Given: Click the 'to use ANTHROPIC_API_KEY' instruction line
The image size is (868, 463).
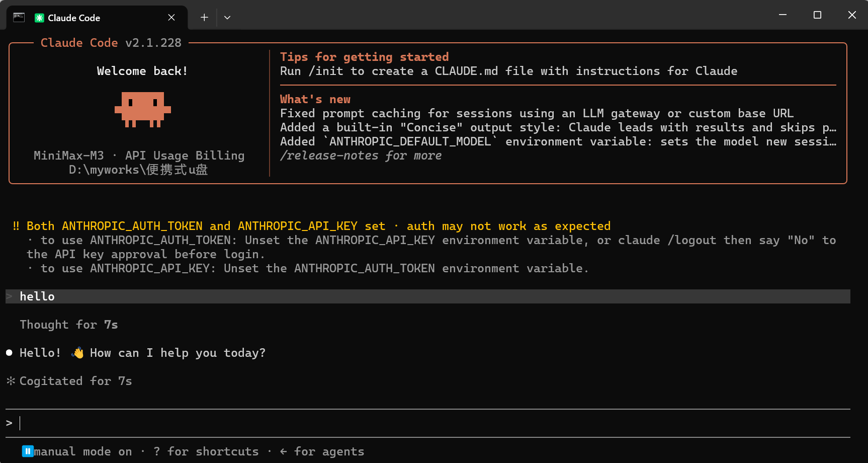Looking at the screenshot, I should tap(307, 268).
